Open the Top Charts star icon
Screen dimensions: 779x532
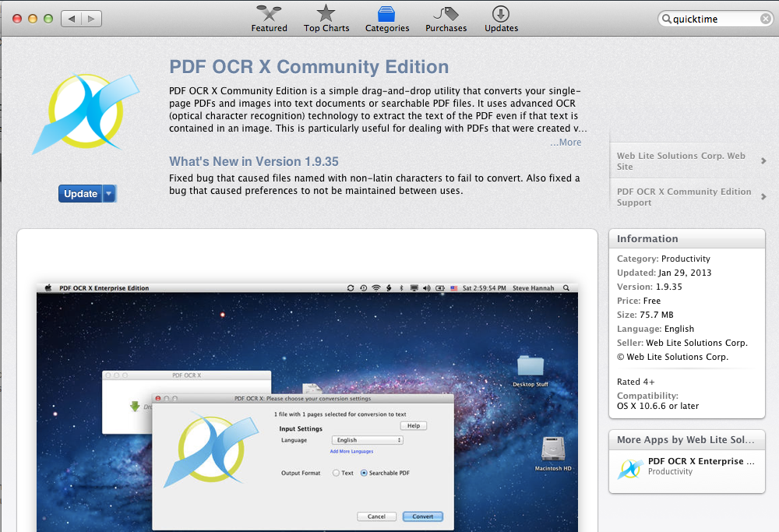click(x=326, y=13)
